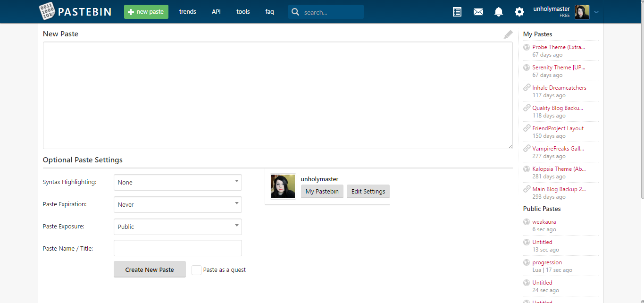
Task: Click the pencil icon above the paste box
Action: pyautogui.click(x=508, y=34)
